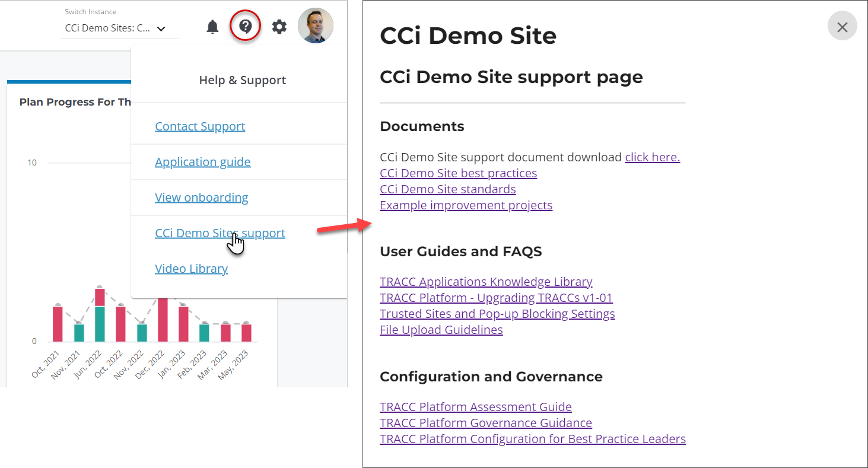The width and height of the screenshot is (868, 468).
Task: Open Example improvement projects link
Action: tap(466, 205)
